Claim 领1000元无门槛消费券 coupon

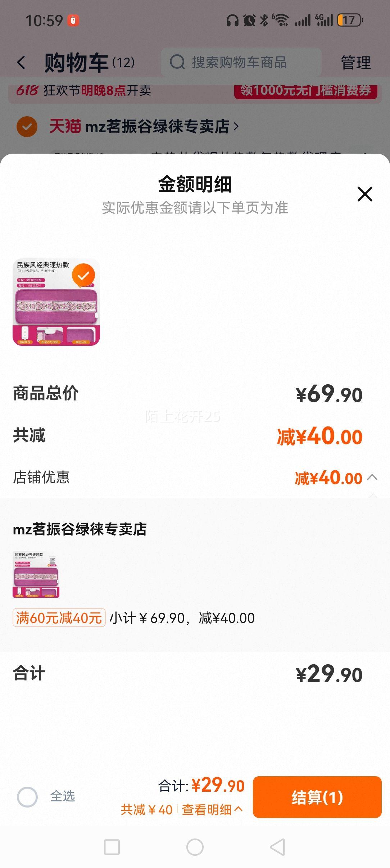(306, 91)
